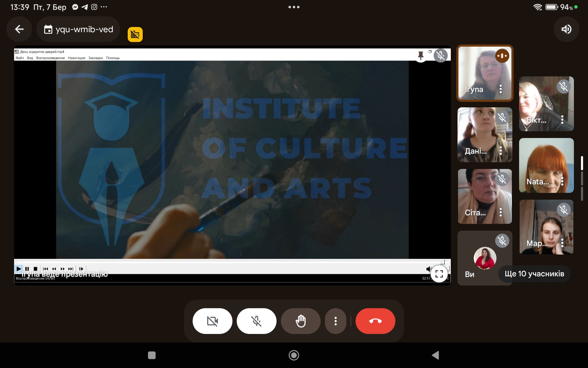Open more call options menu

[336, 321]
